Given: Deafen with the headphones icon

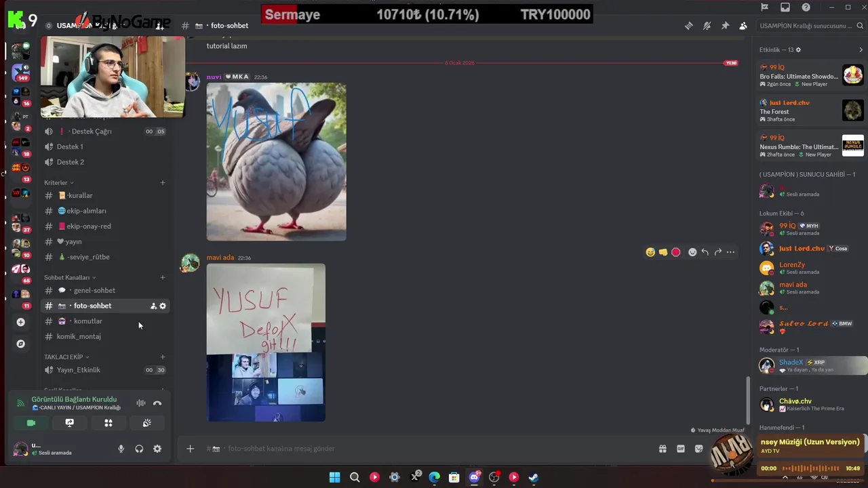Looking at the screenshot, I should tap(139, 449).
